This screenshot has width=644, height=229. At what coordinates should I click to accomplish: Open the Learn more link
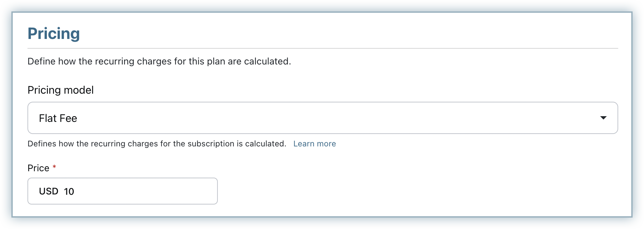pyautogui.click(x=314, y=144)
